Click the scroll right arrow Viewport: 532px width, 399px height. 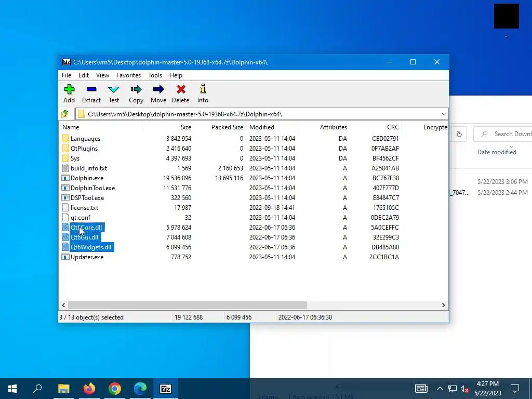coord(444,305)
